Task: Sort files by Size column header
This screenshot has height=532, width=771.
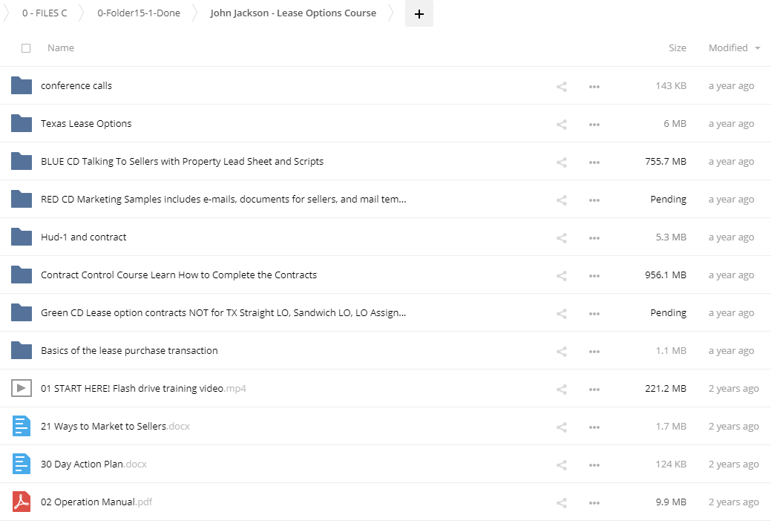Action: [x=677, y=48]
